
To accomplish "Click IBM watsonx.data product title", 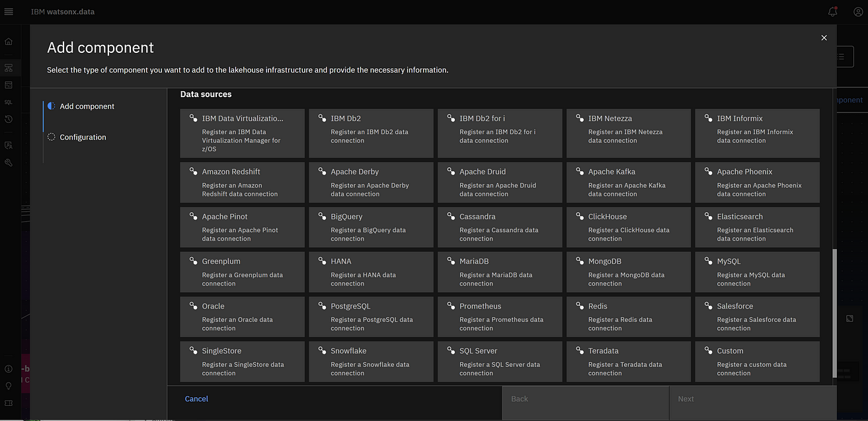I will 63,12.
